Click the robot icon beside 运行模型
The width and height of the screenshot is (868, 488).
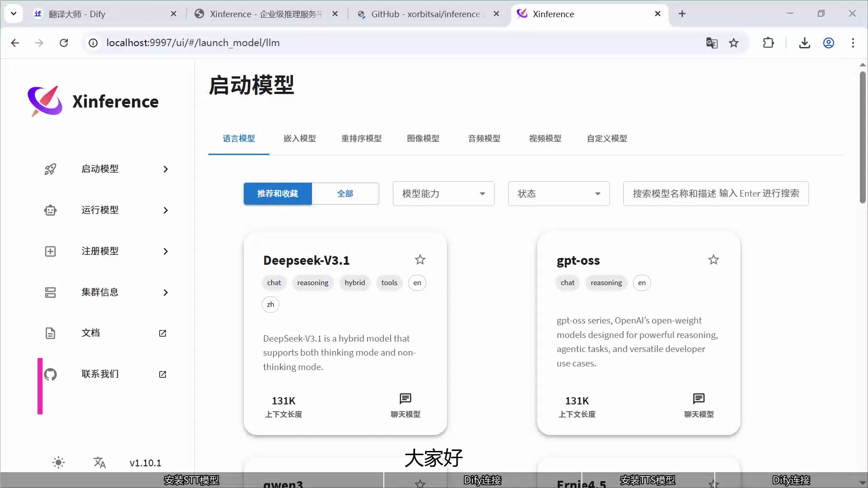pyautogui.click(x=50, y=210)
